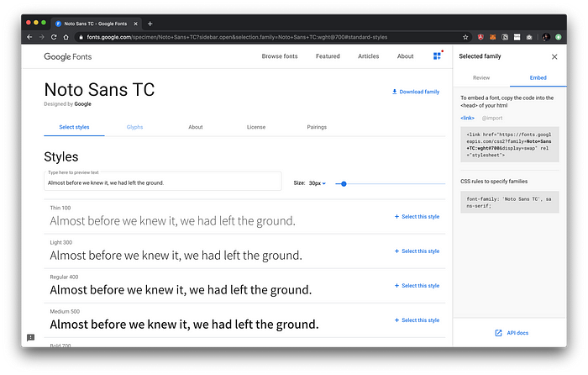Image resolution: width=588 pixels, height=375 pixels.
Task: Click the API docs external link icon
Action: pos(498,333)
